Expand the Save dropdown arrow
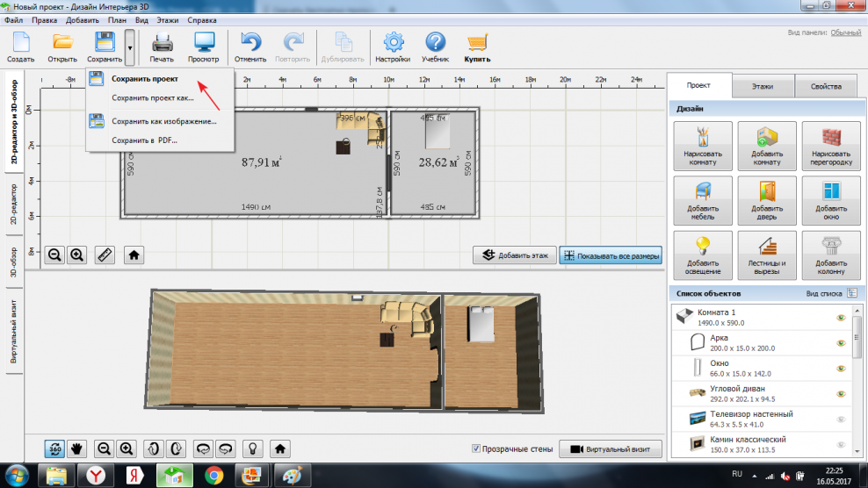The width and height of the screenshot is (868, 488). pos(129,47)
